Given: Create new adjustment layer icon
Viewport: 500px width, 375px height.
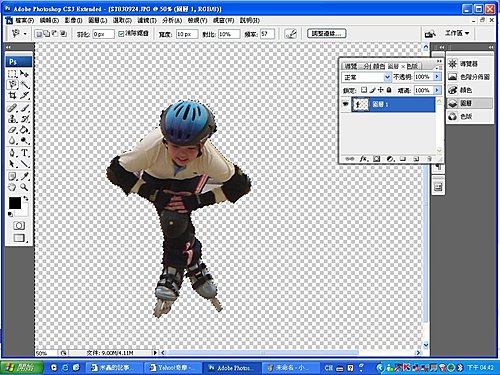Looking at the screenshot, I should 390,159.
